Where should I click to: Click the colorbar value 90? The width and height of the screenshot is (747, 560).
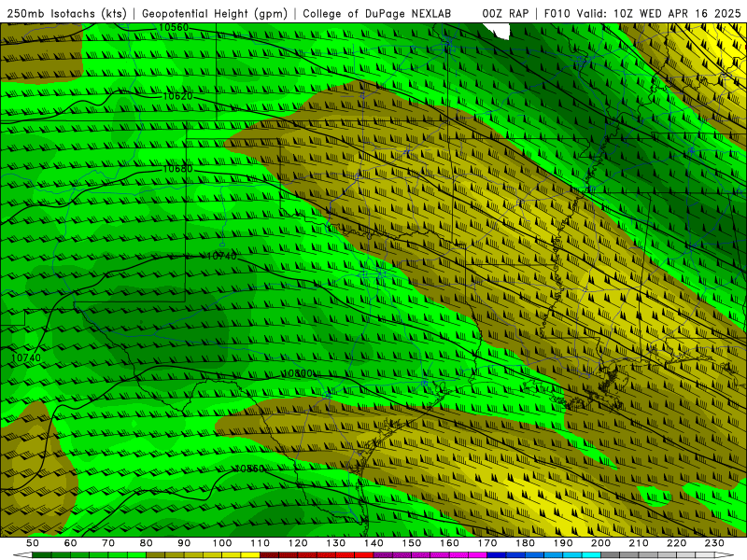(x=184, y=543)
